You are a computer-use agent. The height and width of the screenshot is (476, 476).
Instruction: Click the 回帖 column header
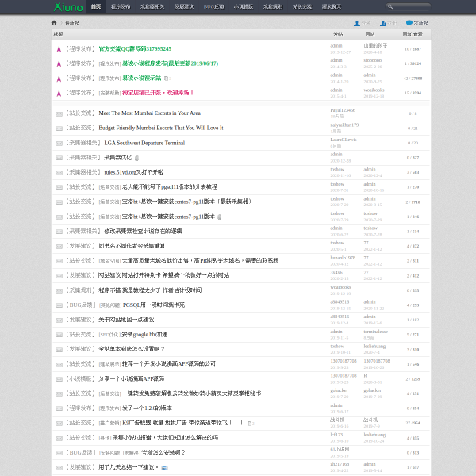point(370,34)
